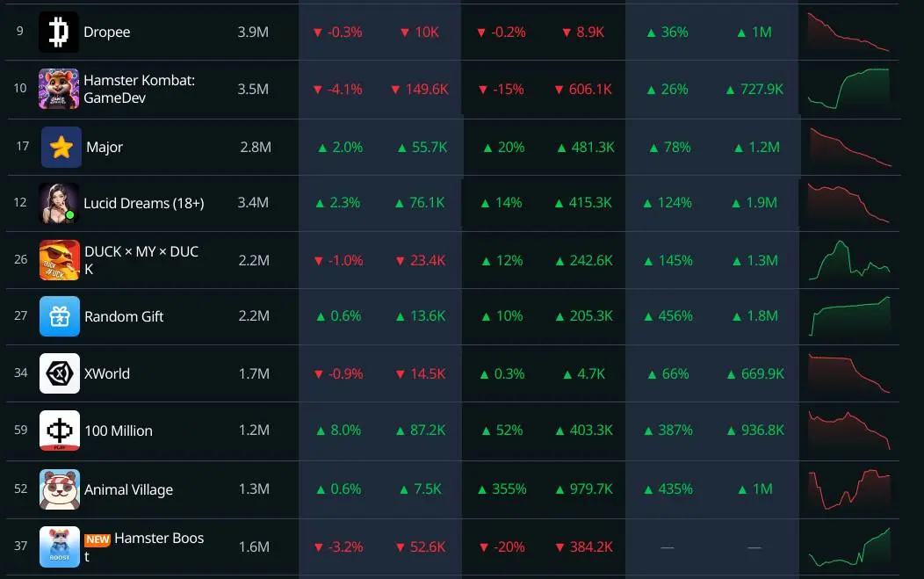View the Hamster Boost sparkline chart

[x=849, y=546]
